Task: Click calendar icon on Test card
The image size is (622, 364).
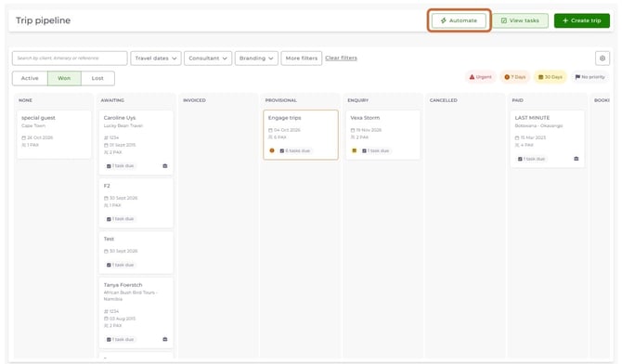Action: tap(106, 252)
